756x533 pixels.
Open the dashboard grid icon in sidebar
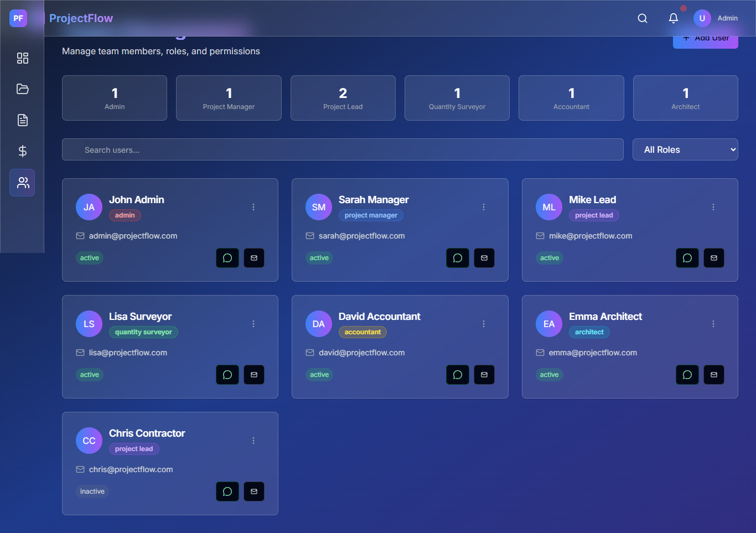(x=22, y=58)
